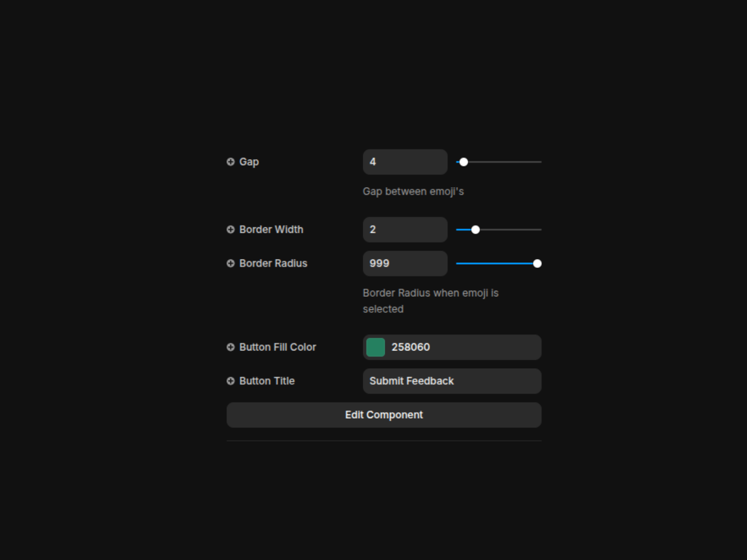The height and width of the screenshot is (560, 747).
Task: Focus the Border Radius field showing 999
Action: (x=405, y=264)
